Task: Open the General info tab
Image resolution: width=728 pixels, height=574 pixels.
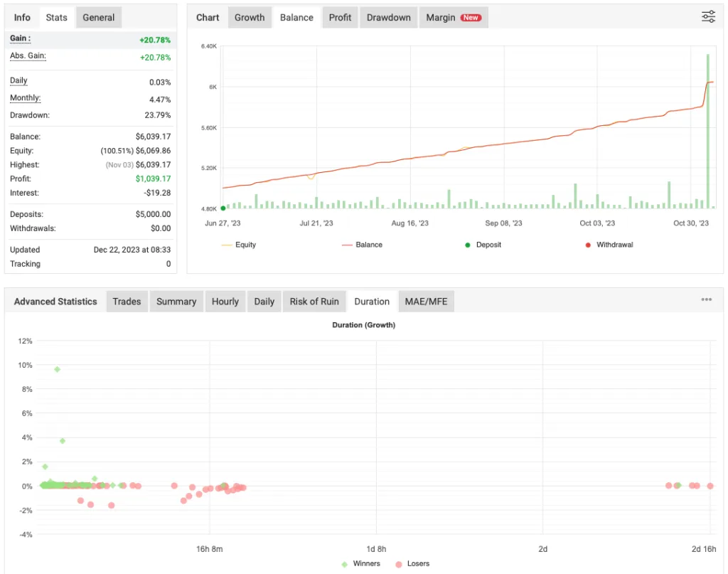Action: click(x=98, y=17)
